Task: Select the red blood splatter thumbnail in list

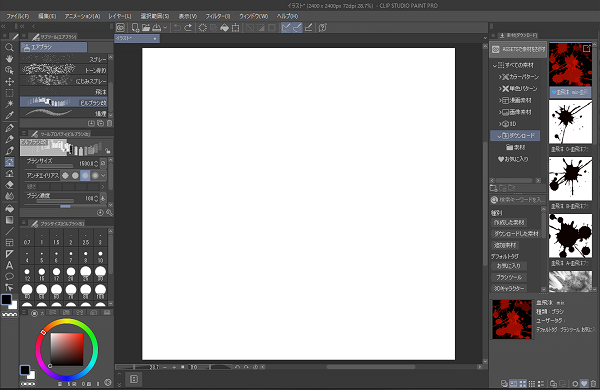Action: pyautogui.click(x=570, y=65)
